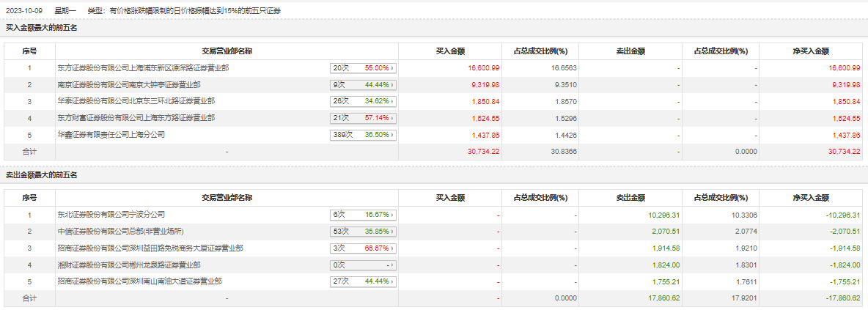
Task: Click 华泰证券北京东三环北路证券营业部 link
Action: pyautogui.click(x=136, y=101)
